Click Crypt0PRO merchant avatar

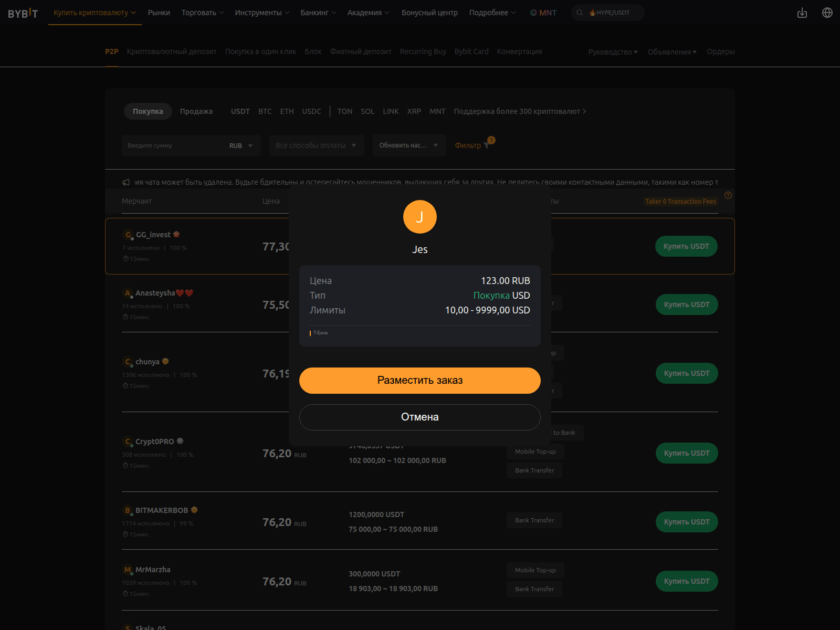pyautogui.click(x=128, y=442)
